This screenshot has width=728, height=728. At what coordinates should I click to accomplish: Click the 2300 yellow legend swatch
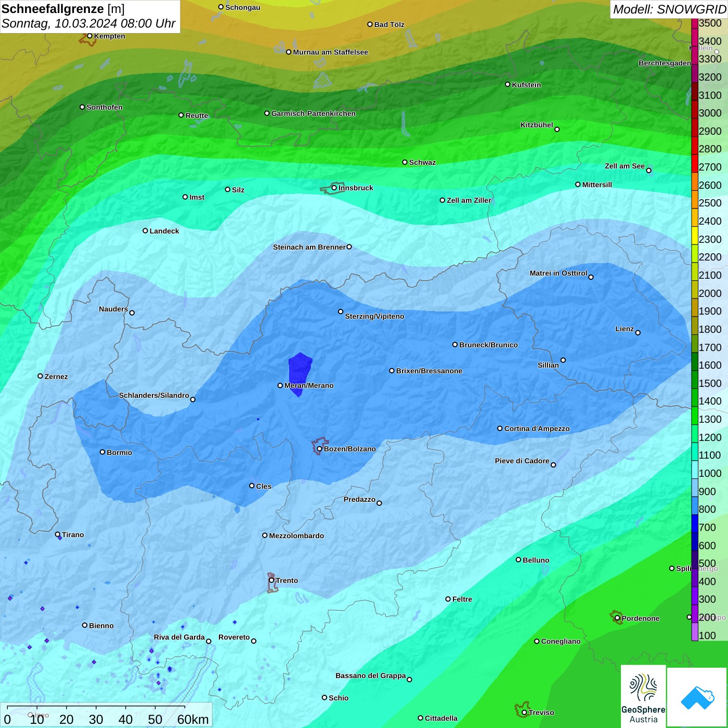695,236
